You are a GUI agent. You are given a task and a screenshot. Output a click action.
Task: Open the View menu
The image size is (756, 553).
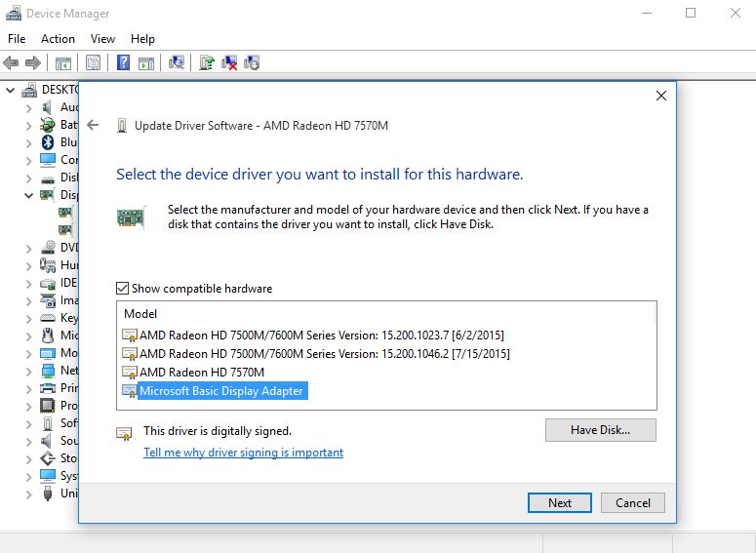point(102,38)
